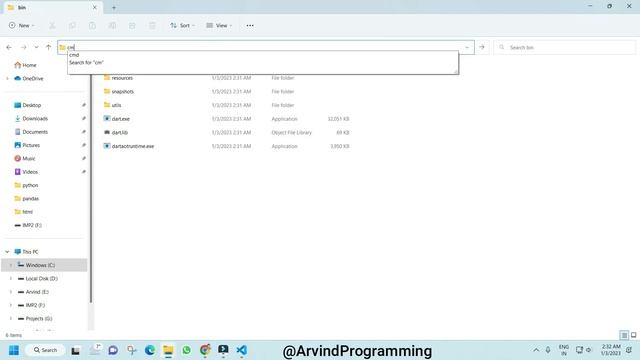Collapse the This PC node
The width and height of the screenshot is (640, 360).
(7, 252)
